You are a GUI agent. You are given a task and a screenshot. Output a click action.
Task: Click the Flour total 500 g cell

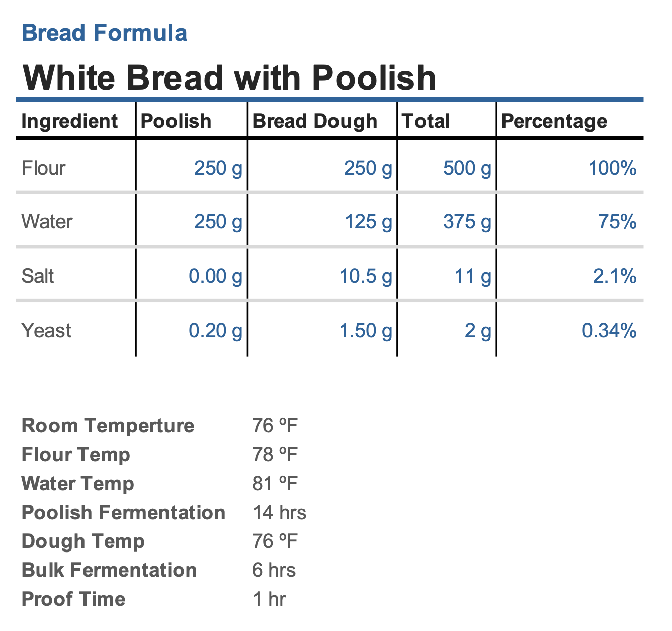tap(467, 168)
